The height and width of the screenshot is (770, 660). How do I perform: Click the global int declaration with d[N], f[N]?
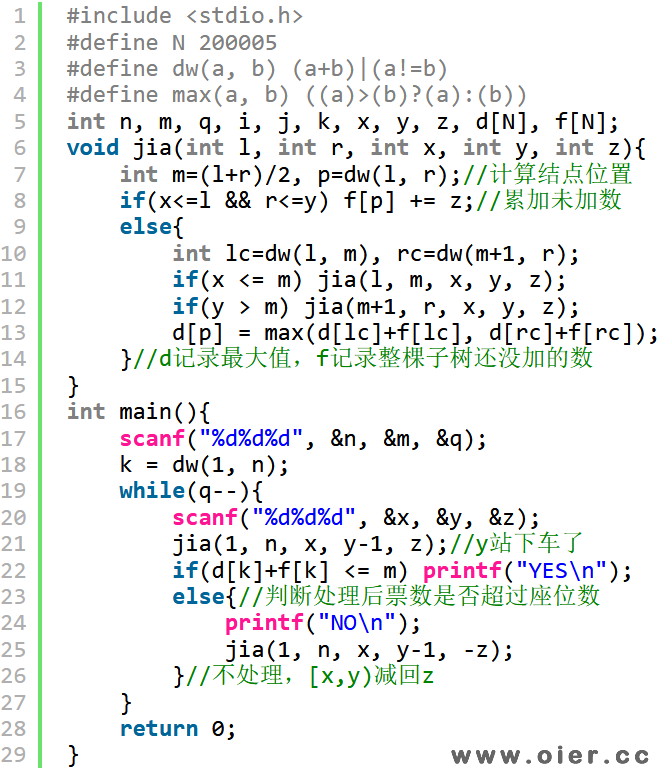coord(343,122)
